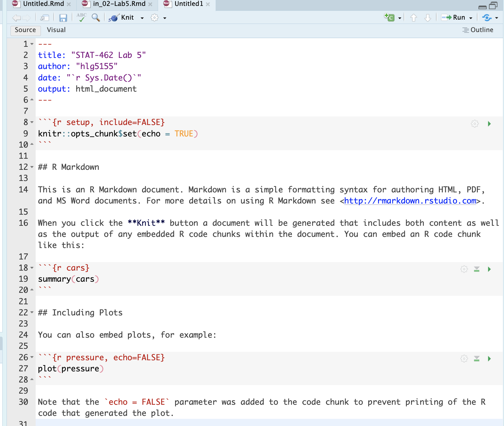Knit the document
Viewport: 504px width, 426px height.
tap(121, 18)
